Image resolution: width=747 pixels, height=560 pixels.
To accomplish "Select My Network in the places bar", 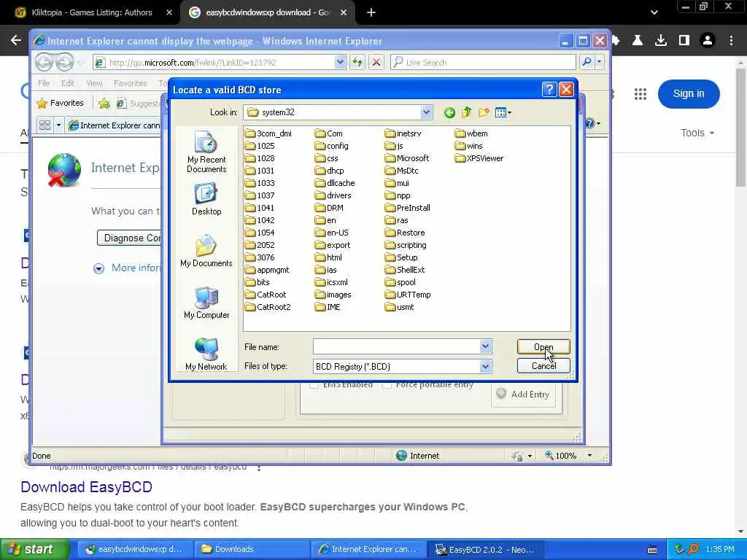I will [x=206, y=354].
